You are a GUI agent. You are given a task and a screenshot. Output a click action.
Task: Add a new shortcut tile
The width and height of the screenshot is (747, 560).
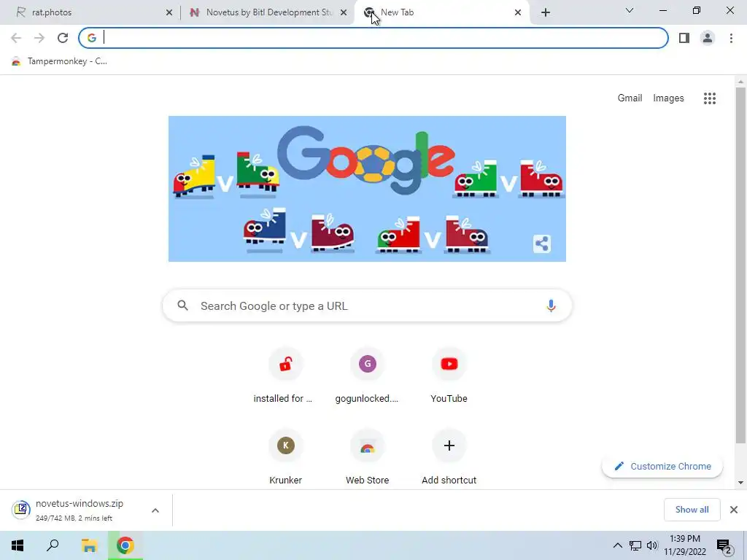tap(449, 457)
